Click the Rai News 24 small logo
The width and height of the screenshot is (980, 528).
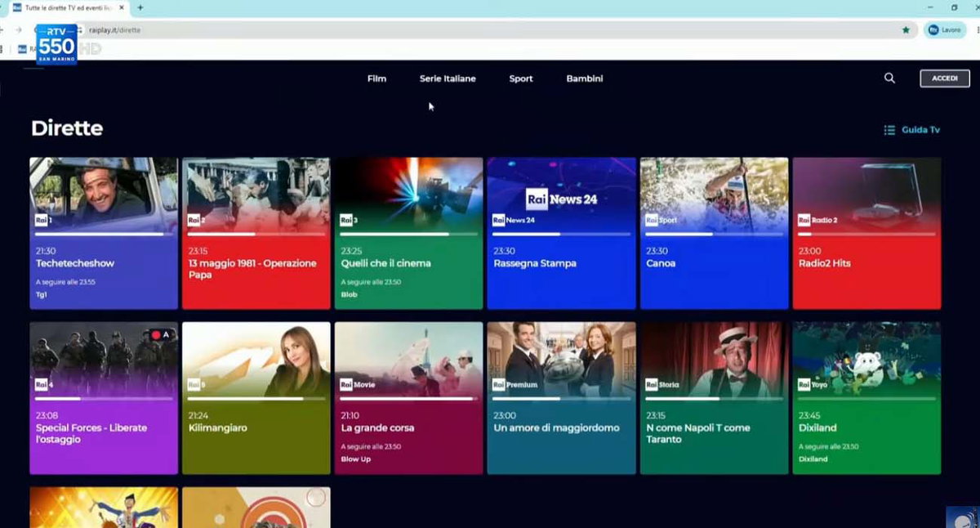pyautogui.click(x=514, y=220)
